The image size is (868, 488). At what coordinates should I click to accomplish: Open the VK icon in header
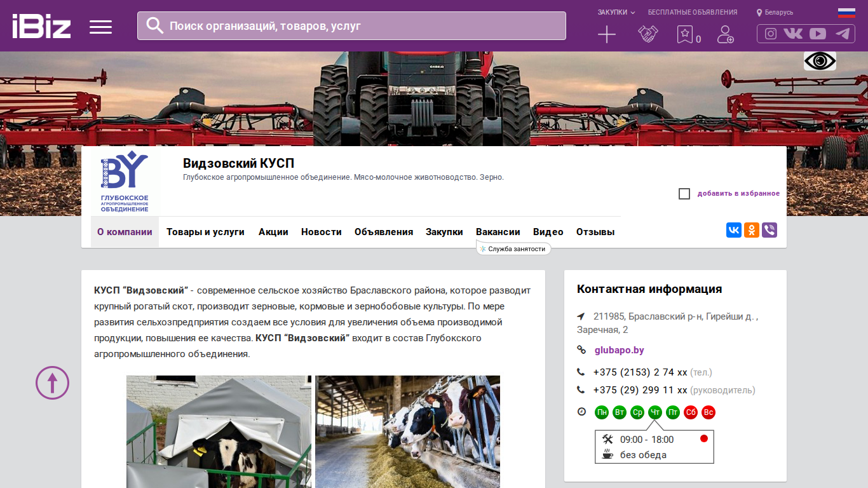[x=793, y=34]
